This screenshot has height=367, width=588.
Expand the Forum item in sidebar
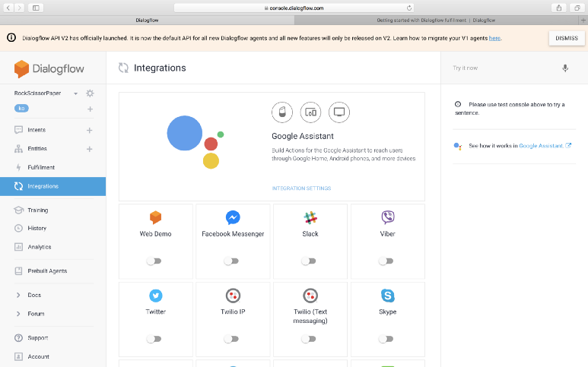18,314
